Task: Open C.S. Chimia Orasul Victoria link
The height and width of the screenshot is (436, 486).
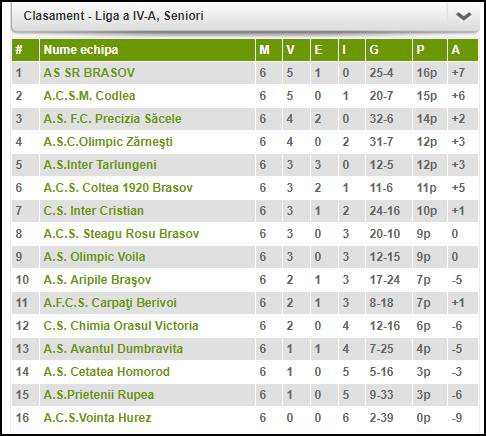Action: [x=121, y=326]
